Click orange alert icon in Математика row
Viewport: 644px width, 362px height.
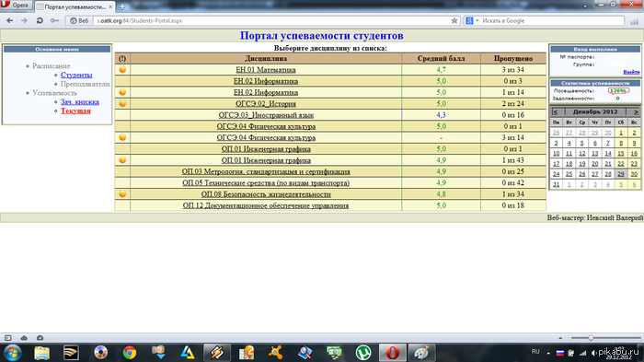pos(122,69)
